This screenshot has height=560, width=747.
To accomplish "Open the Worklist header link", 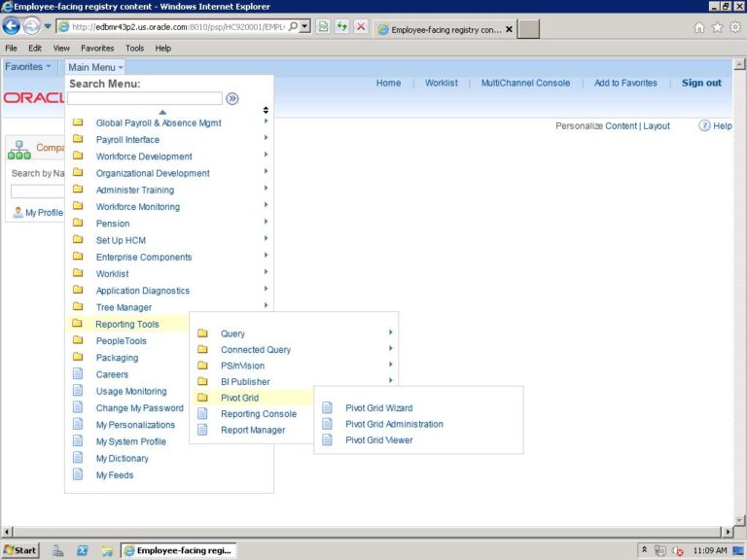I will click(x=441, y=84).
